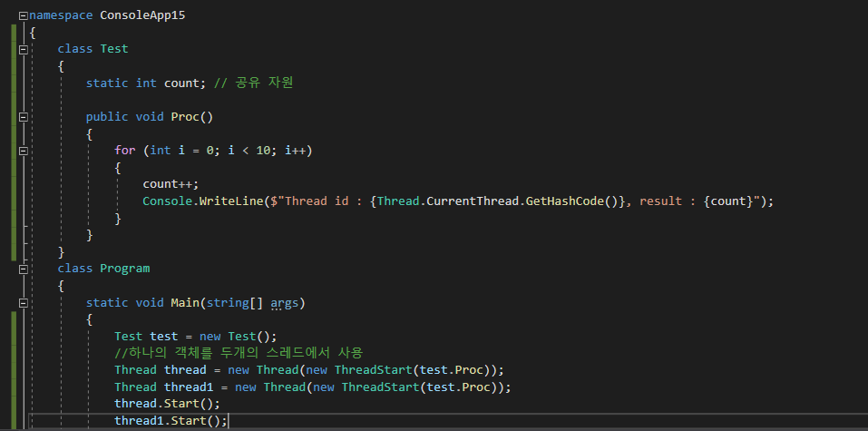Viewport: 868px width, 431px height.
Task: Click the thread.Start(); statement
Action: point(167,403)
